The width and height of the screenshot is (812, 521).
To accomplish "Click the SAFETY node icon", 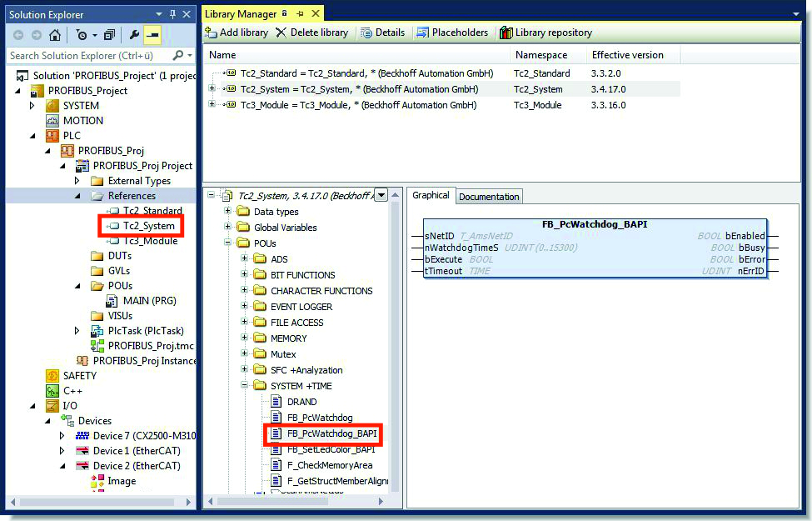I will (52, 376).
